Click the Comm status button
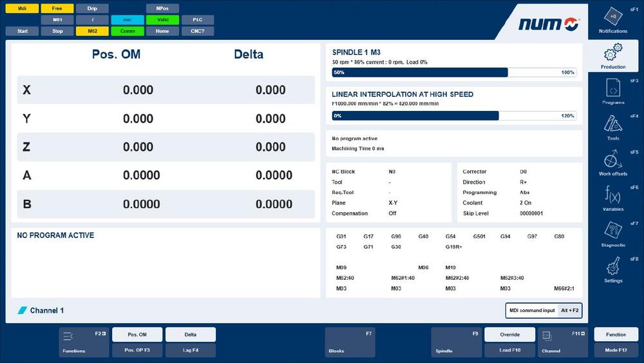 pyautogui.click(x=128, y=31)
